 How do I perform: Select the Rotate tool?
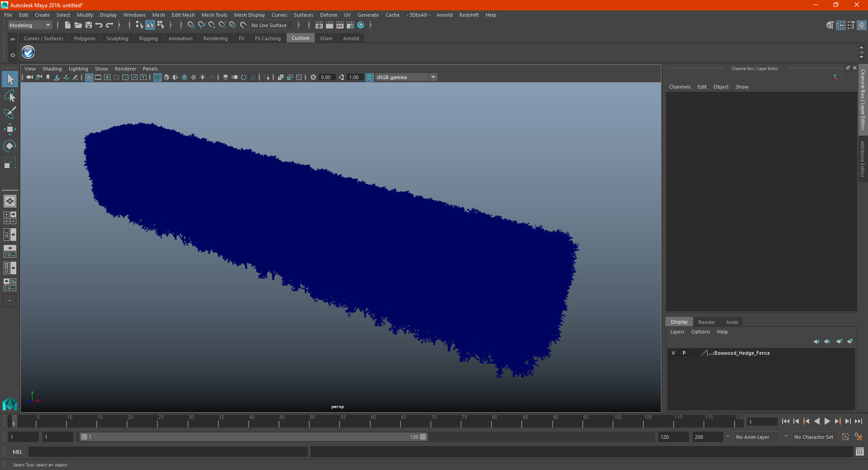(9, 146)
